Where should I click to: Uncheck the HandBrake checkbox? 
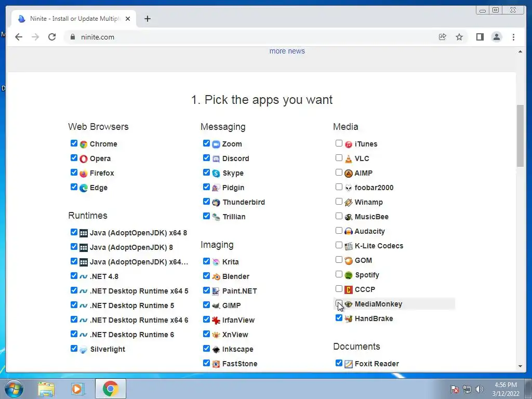[339, 317]
